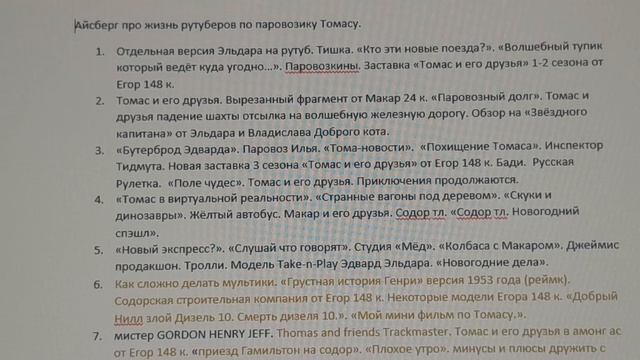Click "Вырезанный фрагмент от Макар 24 к."

click(x=326, y=99)
